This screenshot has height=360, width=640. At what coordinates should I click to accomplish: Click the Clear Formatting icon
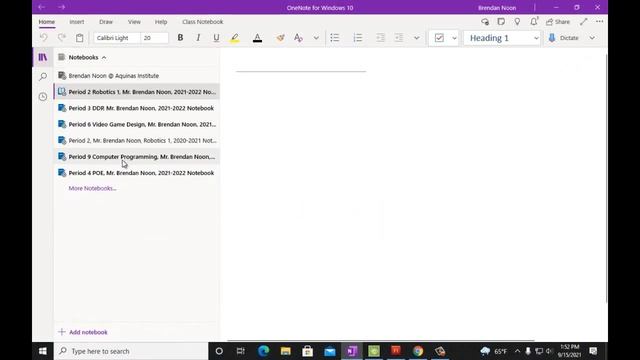298,38
